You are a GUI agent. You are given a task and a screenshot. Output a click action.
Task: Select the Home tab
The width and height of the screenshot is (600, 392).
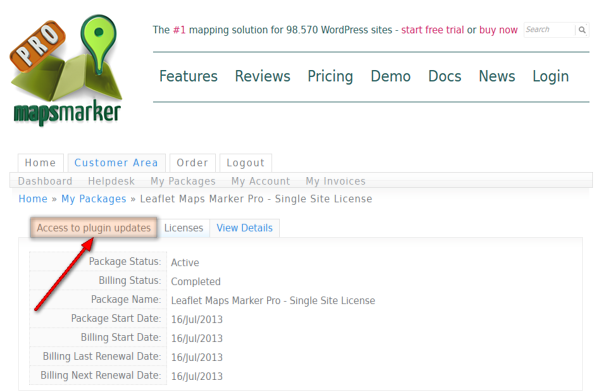point(41,163)
